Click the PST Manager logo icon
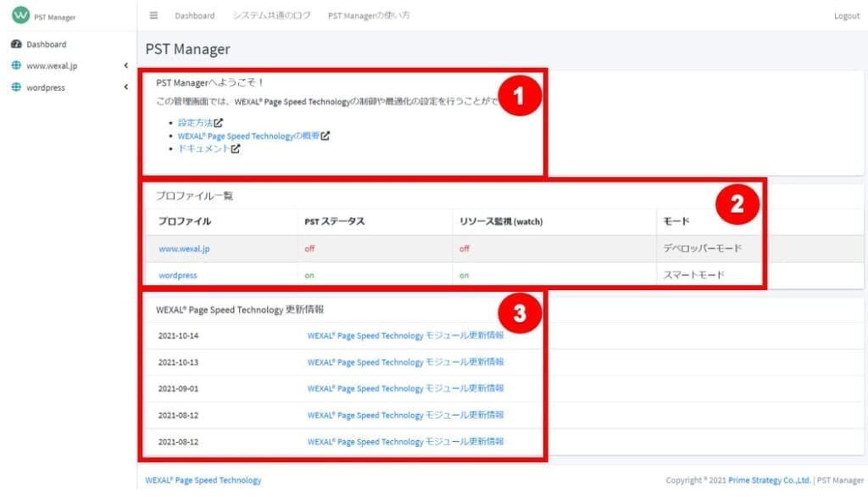Screen dimensions: 868x497 [20, 14]
